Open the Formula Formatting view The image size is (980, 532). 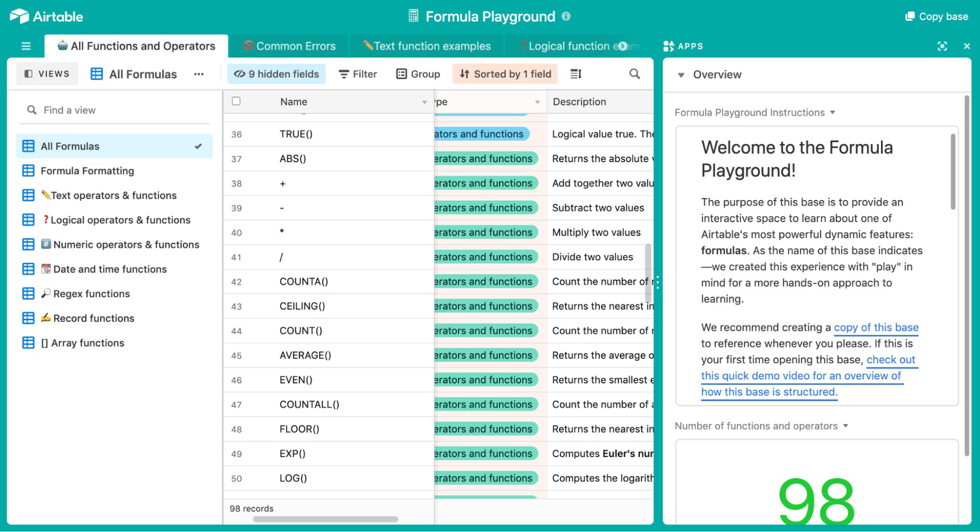115,171
